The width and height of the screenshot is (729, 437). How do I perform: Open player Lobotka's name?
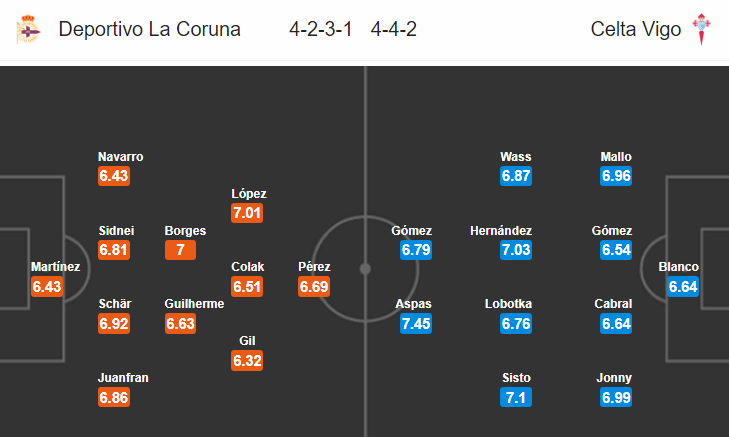[508, 304]
